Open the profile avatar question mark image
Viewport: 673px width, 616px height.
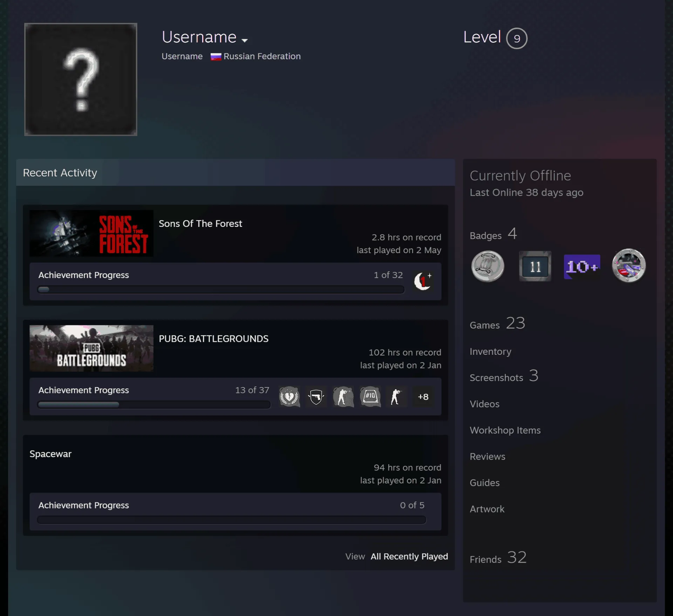tap(81, 79)
